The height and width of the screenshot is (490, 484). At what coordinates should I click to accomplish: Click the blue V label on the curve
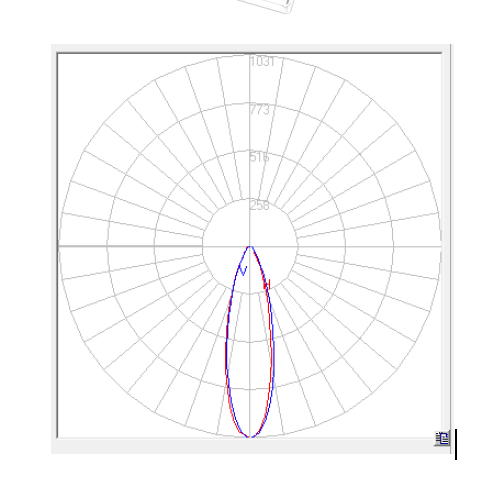pyautogui.click(x=243, y=271)
